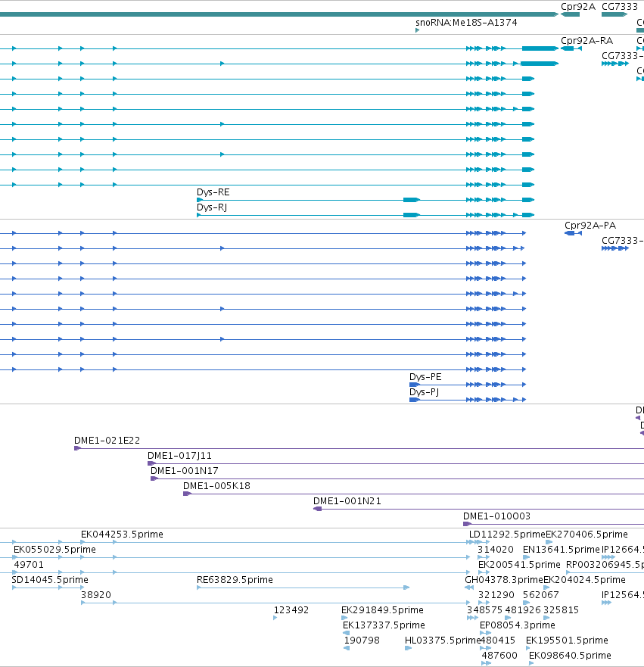644x667 pixels.
Task: Click the snoRNA:Me18S-A1374 small arrow glyph
Action: tap(418, 30)
